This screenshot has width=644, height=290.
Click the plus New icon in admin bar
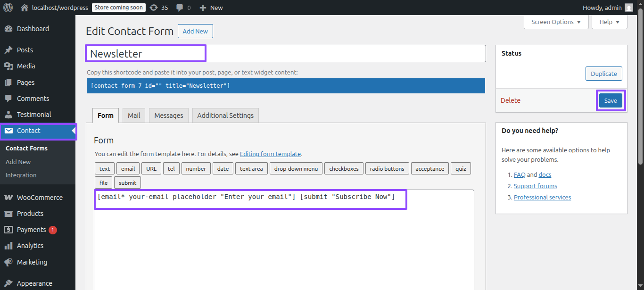(x=203, y=8)
